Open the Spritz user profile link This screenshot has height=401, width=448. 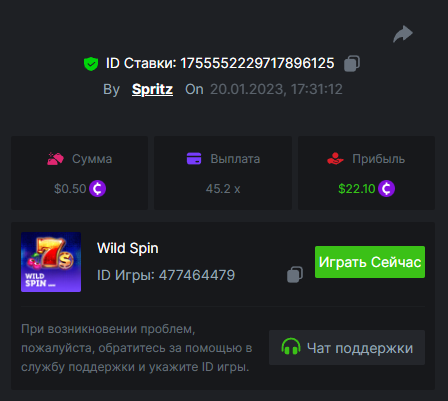tap(152, 89)
